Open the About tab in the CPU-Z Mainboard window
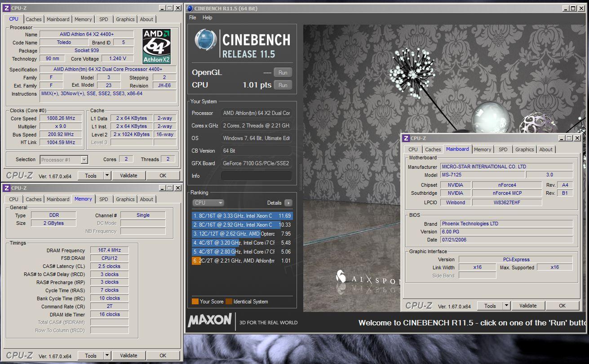 point(546,149)
